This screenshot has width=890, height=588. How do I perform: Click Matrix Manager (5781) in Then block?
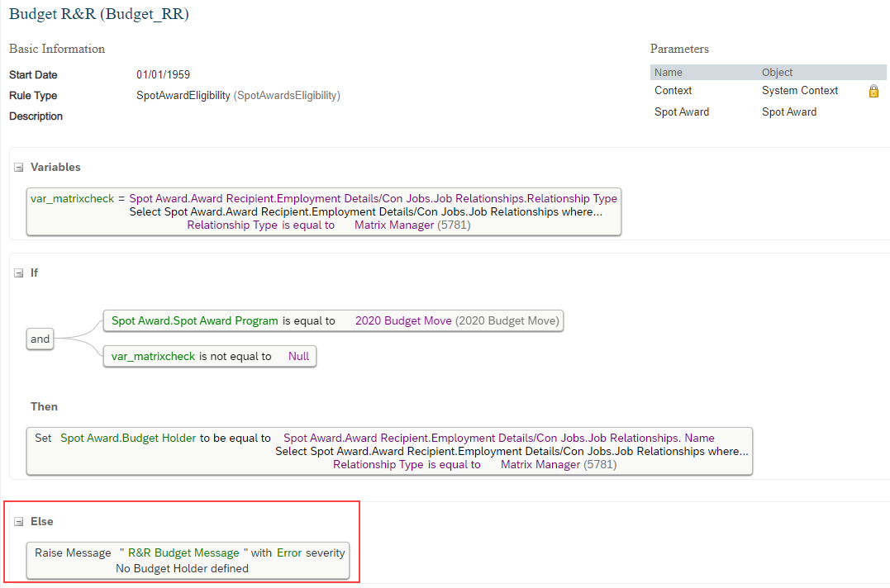559,464
